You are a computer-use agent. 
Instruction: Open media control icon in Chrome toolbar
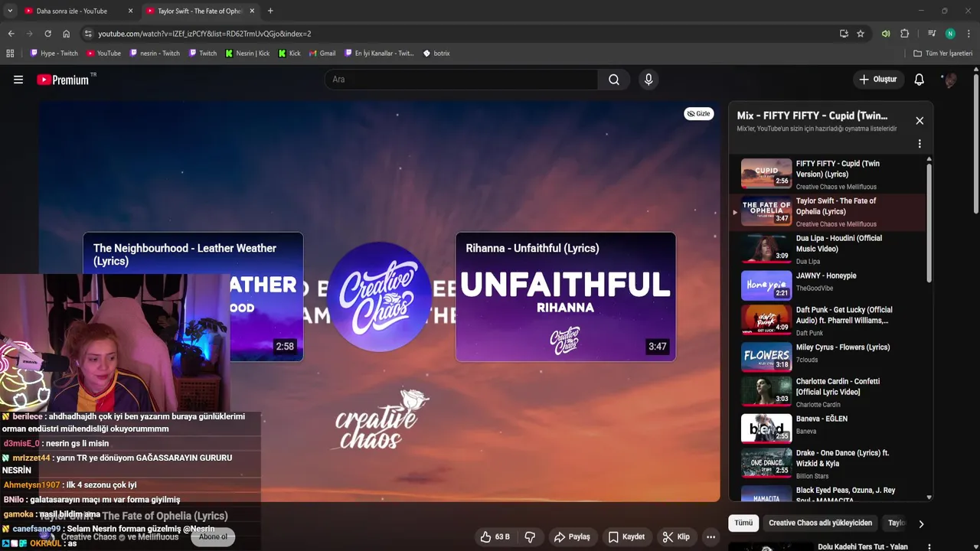(932, 34)
